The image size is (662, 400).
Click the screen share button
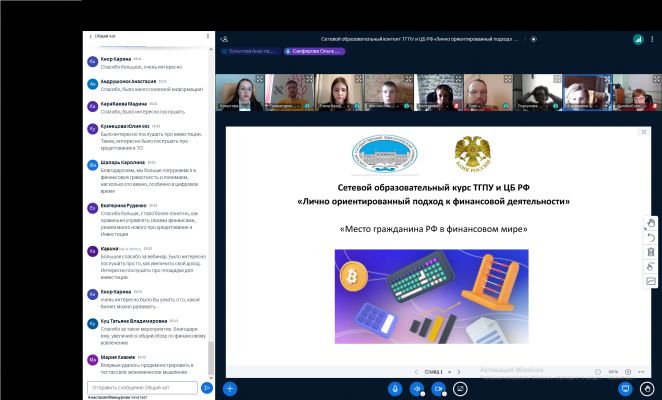point(460,389)
